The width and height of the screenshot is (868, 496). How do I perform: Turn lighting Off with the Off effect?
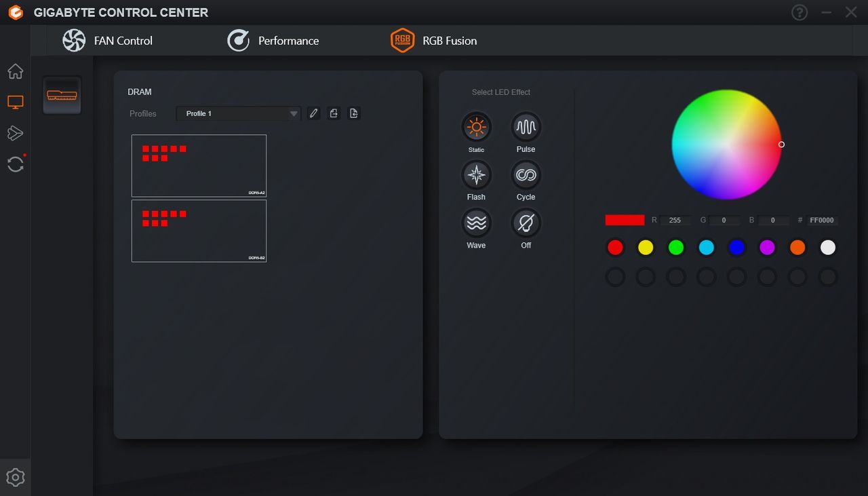click(x=526, y=223)
